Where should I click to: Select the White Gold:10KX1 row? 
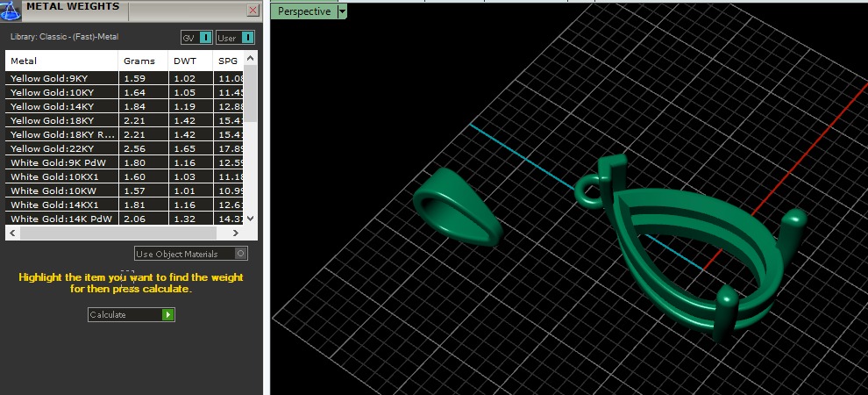124,176
